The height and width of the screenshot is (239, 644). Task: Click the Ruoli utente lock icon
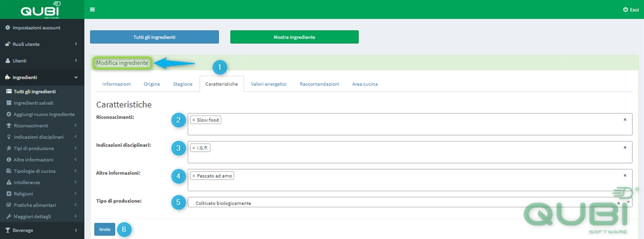pos(8,44)
